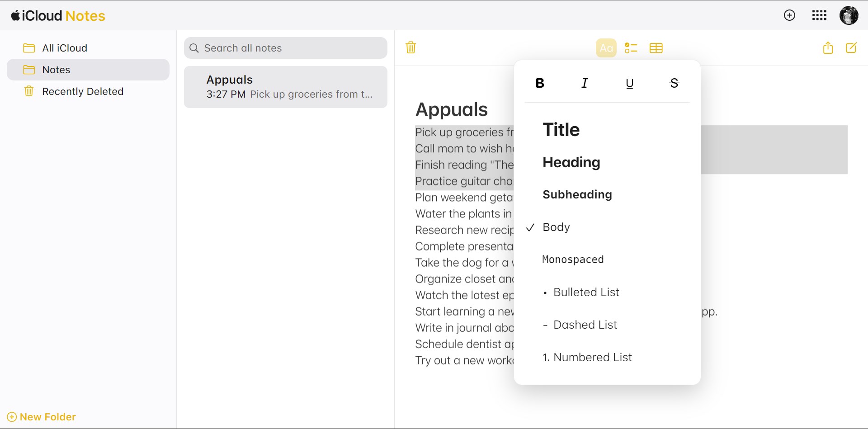Focus the Search all notes field

[286, 48]
